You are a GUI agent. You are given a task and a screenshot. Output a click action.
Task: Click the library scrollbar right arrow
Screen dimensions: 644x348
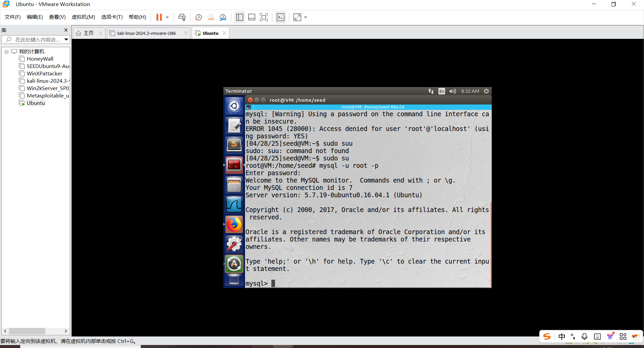tap(66, 331)
